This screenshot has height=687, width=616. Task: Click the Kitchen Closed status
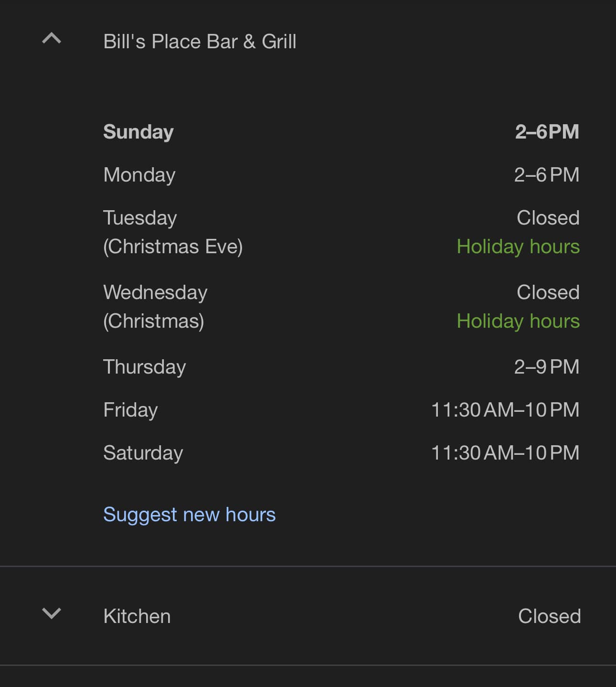click(550, 616)
